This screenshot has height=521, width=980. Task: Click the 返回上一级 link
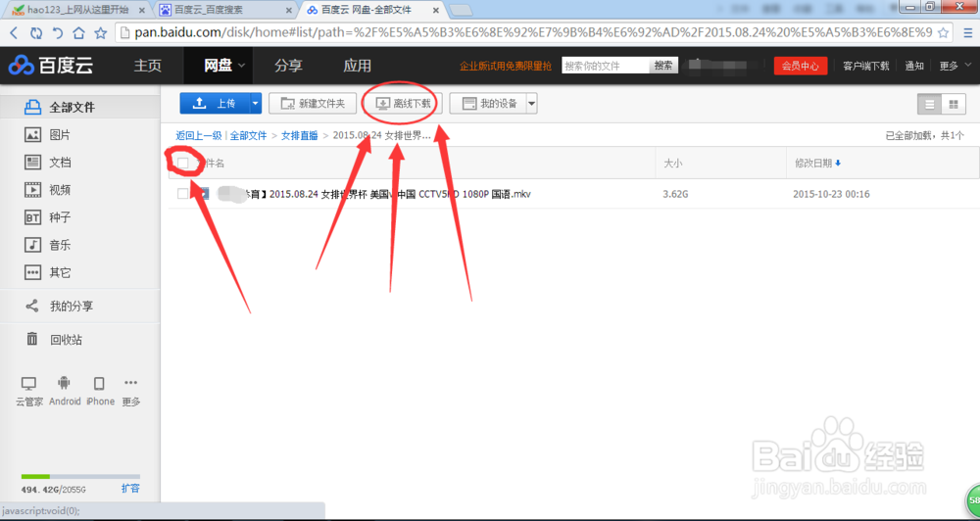[199, 135]
